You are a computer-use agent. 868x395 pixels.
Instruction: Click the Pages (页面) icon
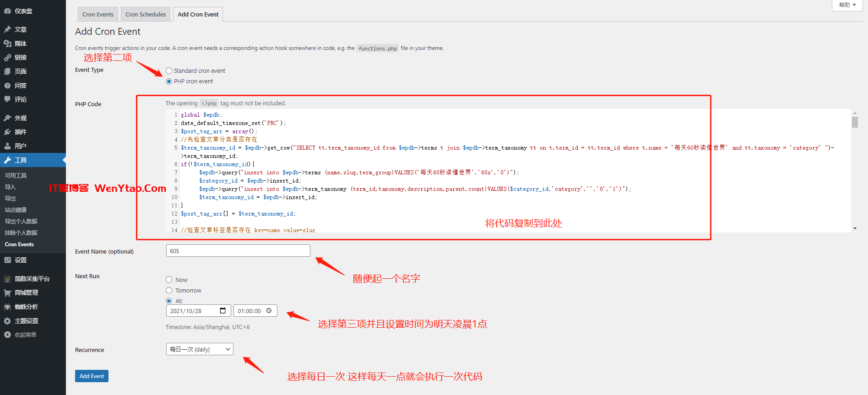(x=7, y=71)
